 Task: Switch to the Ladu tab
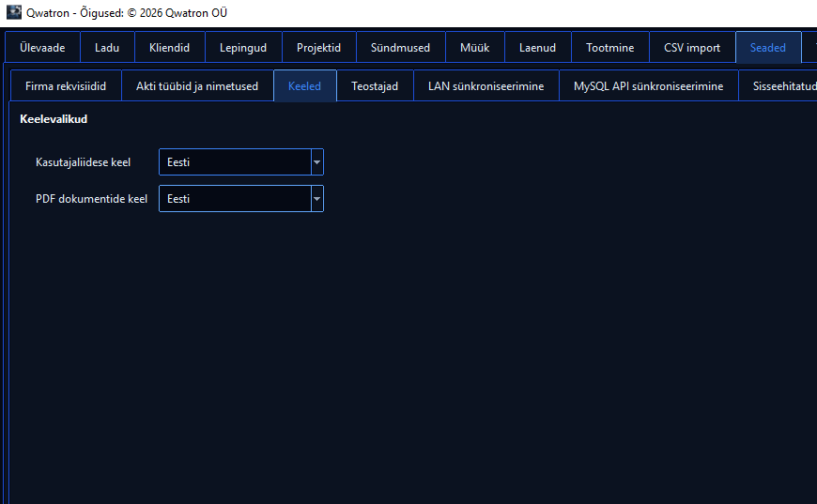107,47
